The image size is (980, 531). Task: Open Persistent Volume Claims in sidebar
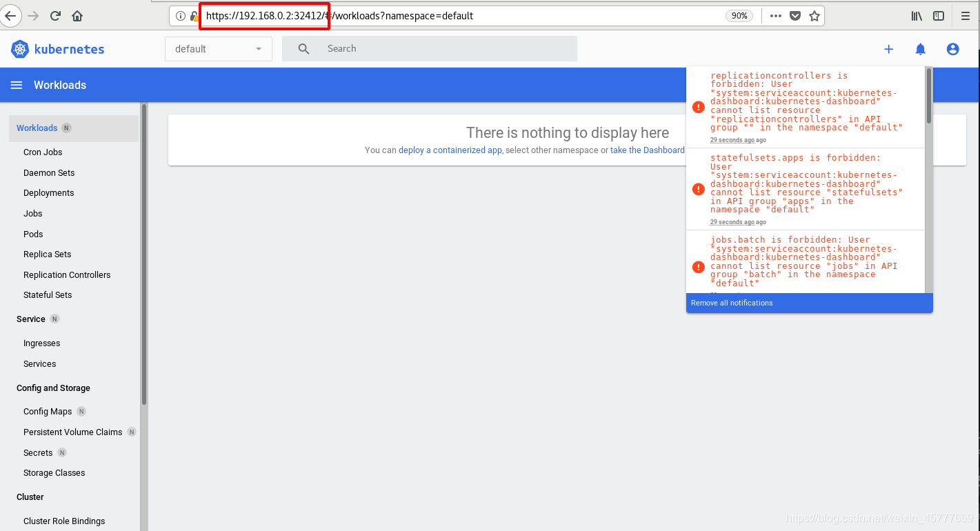coord(72,432)
